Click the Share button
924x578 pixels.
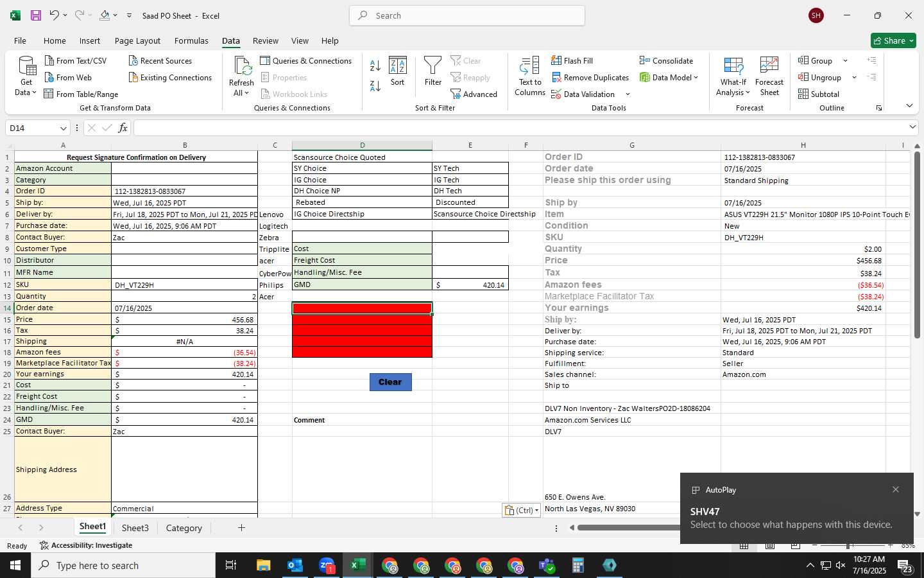pos(894,40)
